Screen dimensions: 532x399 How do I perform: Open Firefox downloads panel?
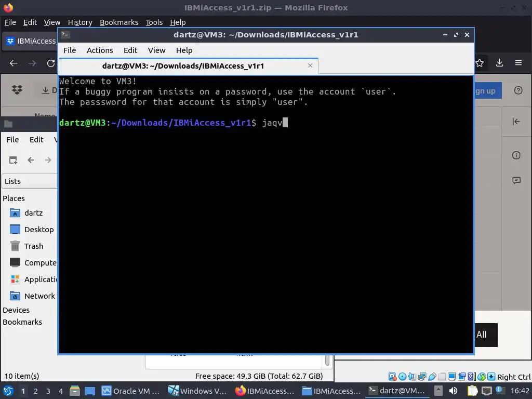click(499, 63)
